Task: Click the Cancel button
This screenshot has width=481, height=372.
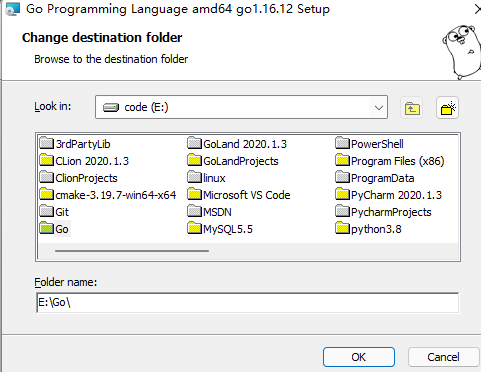Action: click(x=444, y=357)
